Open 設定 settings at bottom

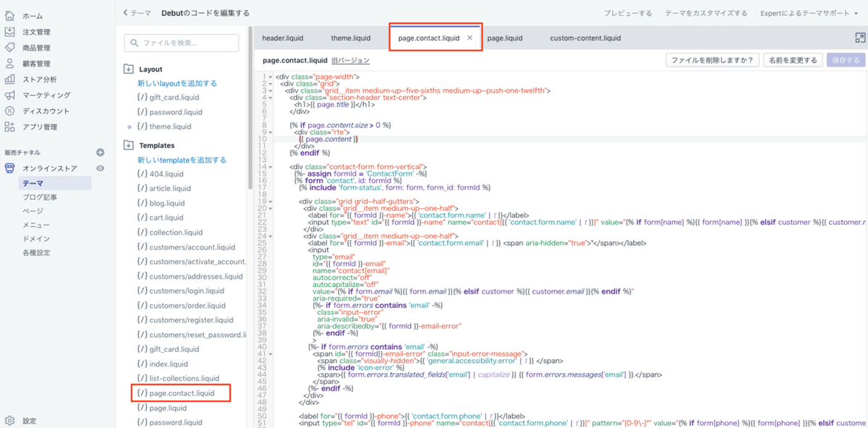(x=29, y=420)
